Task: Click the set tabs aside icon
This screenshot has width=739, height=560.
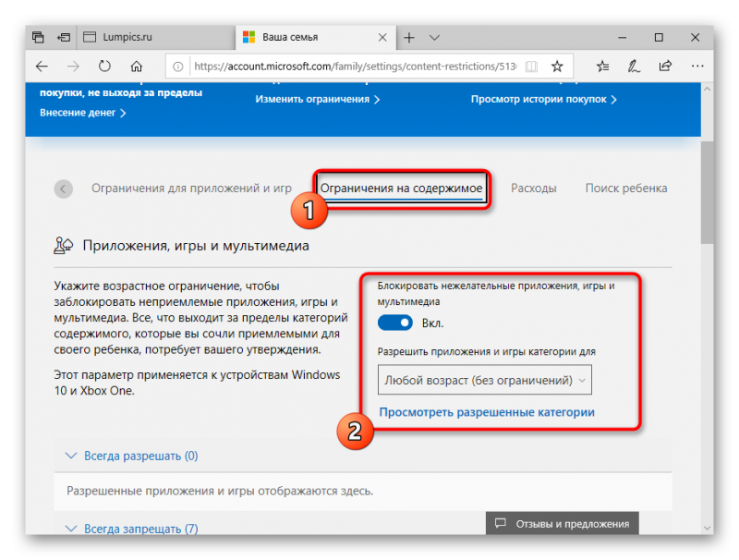Action: pyautogui.click(x=64, y=37)
